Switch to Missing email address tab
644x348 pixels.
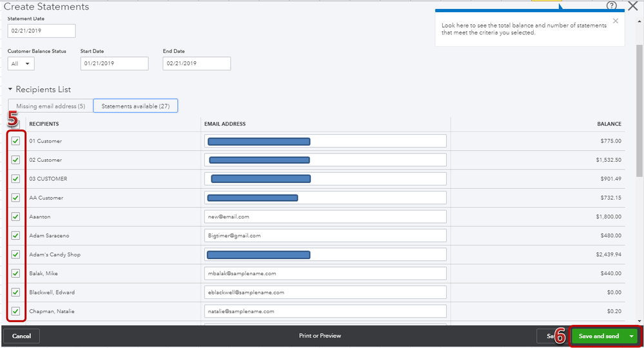click(x=50, y=106)
